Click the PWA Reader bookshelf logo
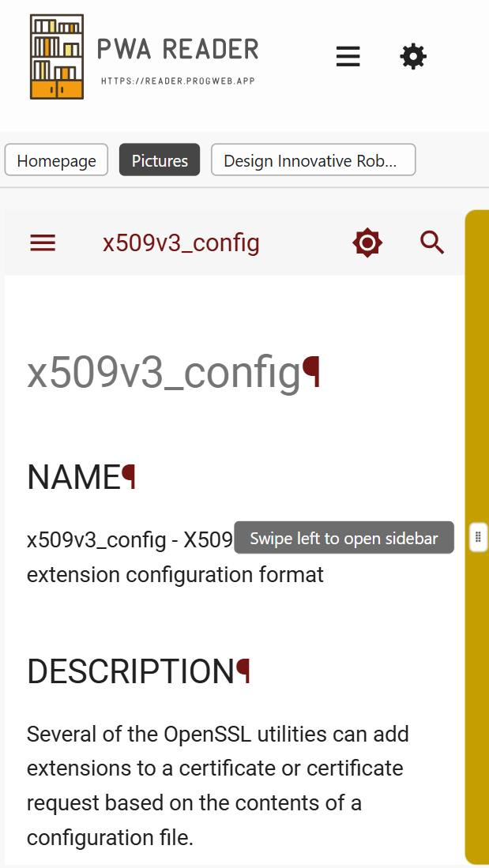The width and height of the screenshot is (489, 868). (x=57, y=57)
